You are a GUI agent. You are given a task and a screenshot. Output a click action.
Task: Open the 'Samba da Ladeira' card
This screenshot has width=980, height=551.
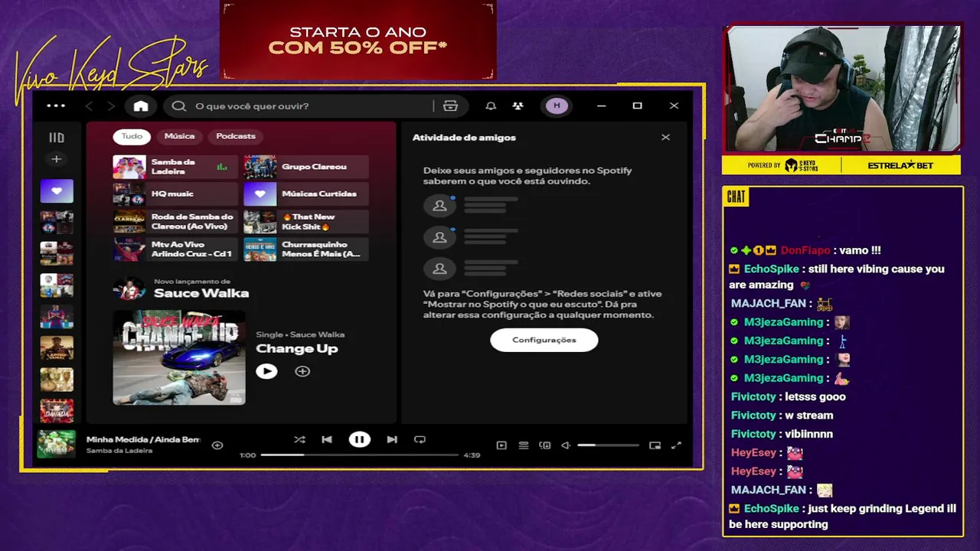[x=175, y=167]
